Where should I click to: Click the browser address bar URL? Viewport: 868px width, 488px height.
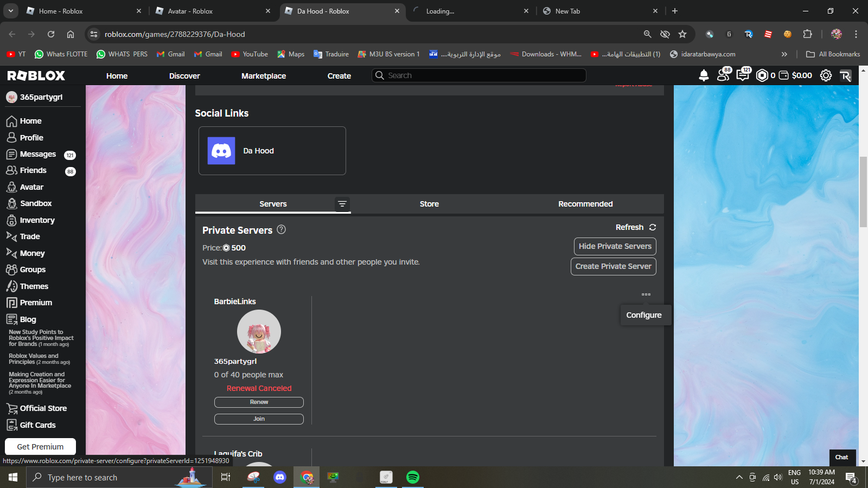click(x=175, y=34)
